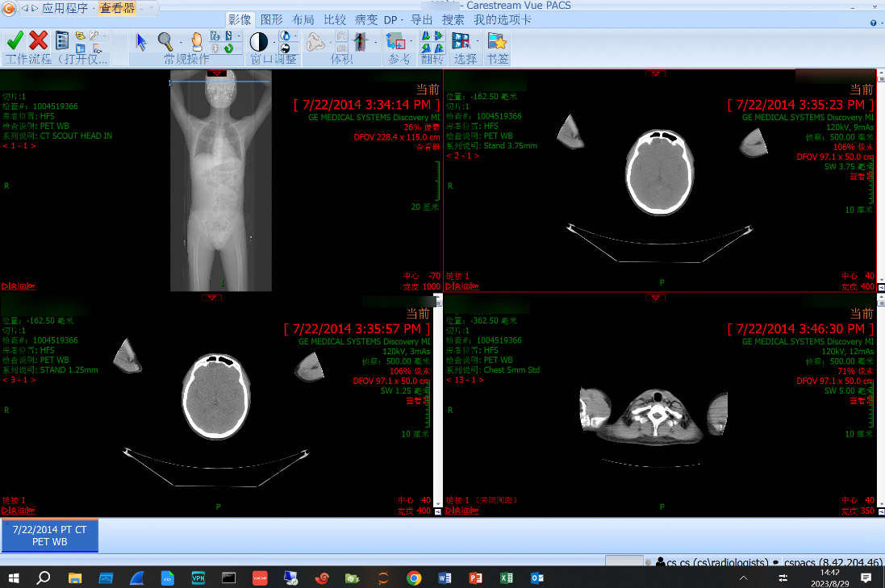Open Google Chrome from the taskbar

click(415, 578)
